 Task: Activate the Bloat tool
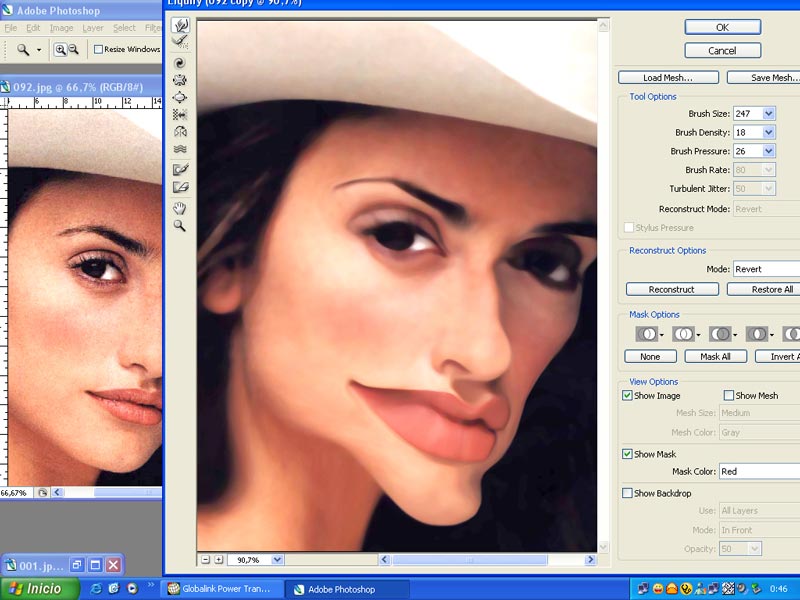pos(180,97)
